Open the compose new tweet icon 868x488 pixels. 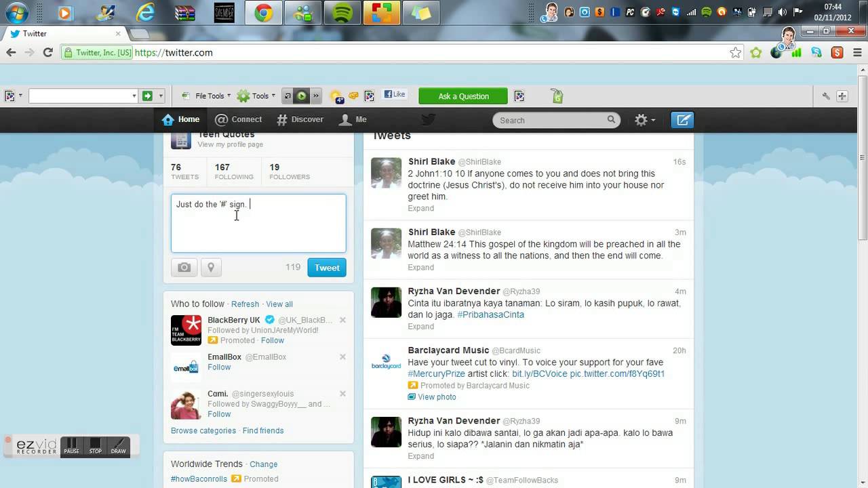(x=682, y=120)
